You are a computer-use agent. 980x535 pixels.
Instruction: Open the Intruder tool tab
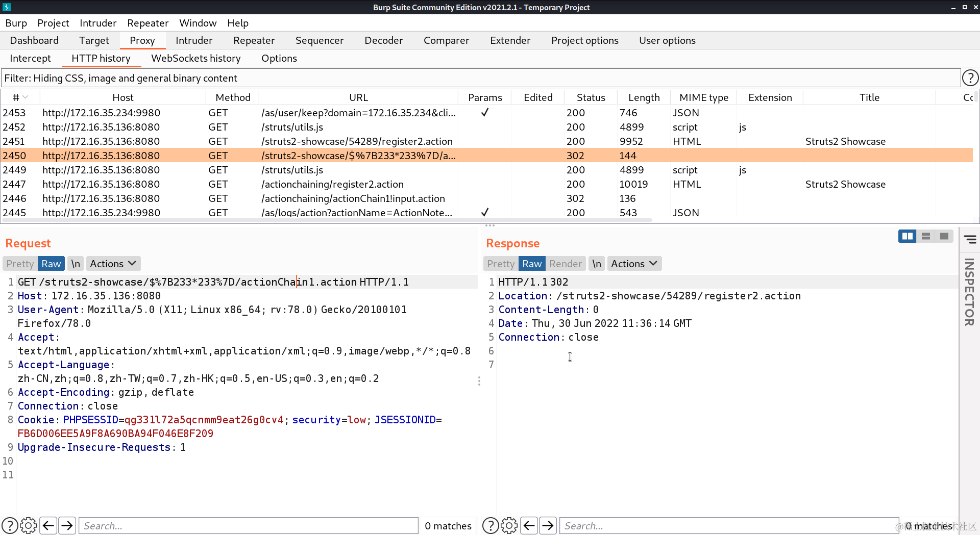click(x=194, y=40)
